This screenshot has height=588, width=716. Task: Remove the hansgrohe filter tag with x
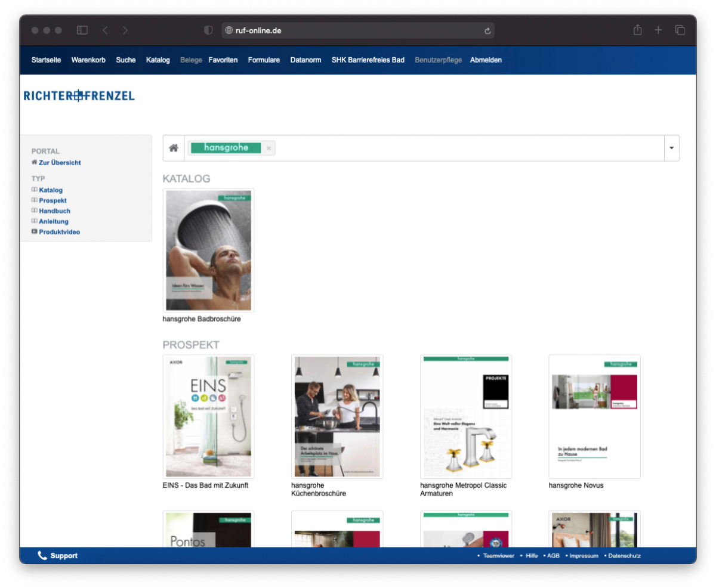pyautogui.click(x=268, y=148)
